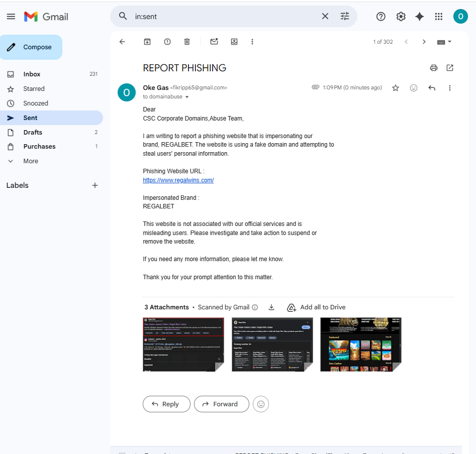
Task: Click Add all to Drive
Action: click(316, 307)
